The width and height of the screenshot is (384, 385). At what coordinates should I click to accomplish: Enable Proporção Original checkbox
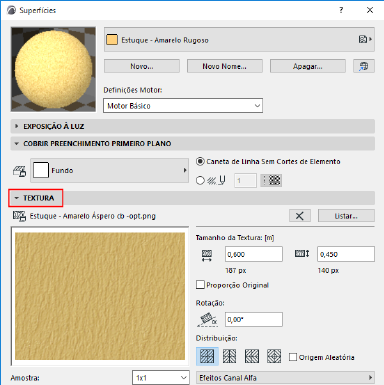click(x=200, y=285)
